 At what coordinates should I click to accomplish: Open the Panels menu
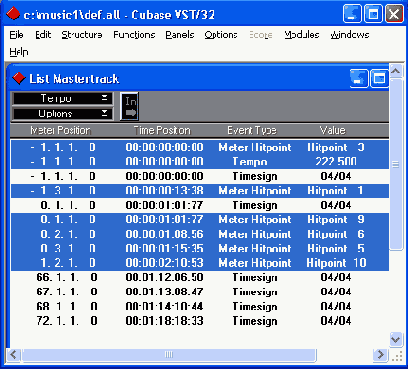click(x=180, y=35)
